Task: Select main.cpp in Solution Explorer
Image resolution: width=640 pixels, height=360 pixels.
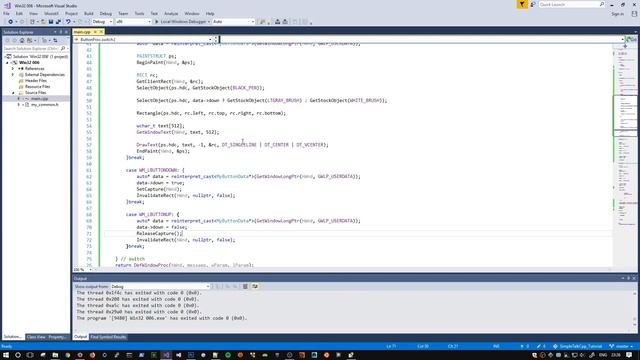Action: tap(40, 99)
